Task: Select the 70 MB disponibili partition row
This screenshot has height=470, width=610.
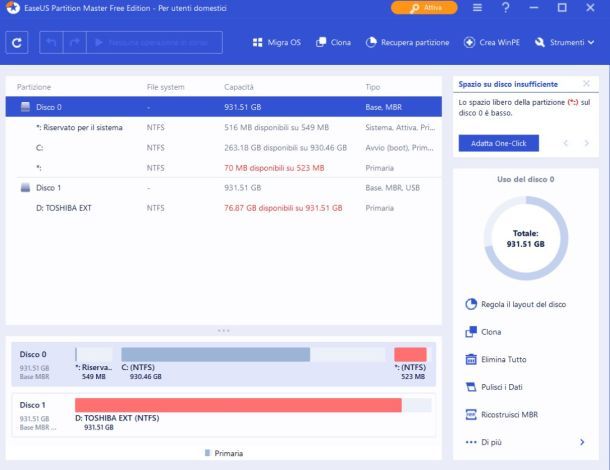Action: click(x=224, y=168)
